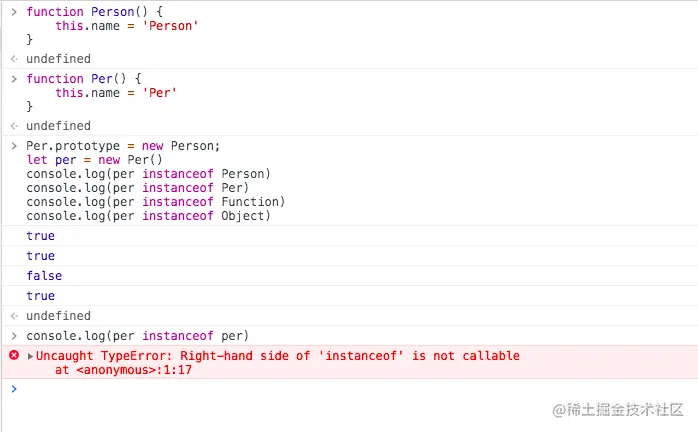Select the false output line

point(44,276)
